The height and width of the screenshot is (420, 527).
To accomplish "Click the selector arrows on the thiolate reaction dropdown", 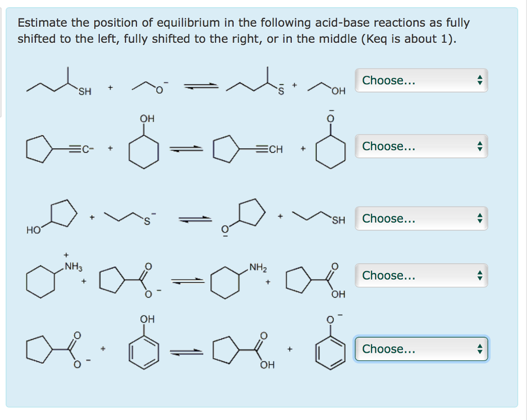I will click(479, 218).
